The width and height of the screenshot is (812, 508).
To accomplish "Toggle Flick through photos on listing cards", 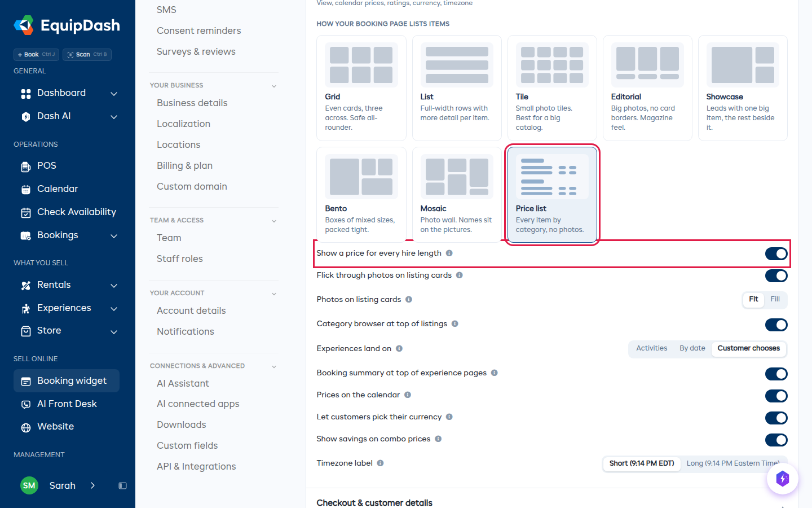I will [776, 276].
